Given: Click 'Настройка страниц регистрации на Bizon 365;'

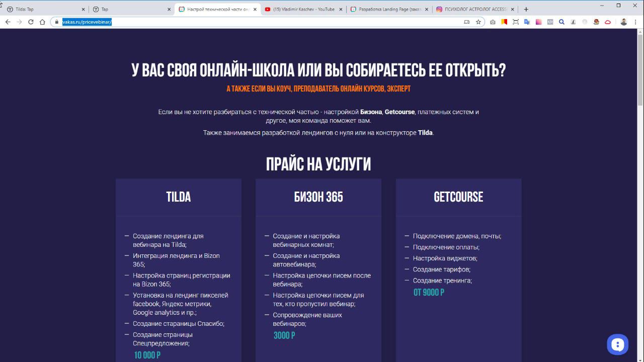Looking at the screenshot, I should (182, 280).
